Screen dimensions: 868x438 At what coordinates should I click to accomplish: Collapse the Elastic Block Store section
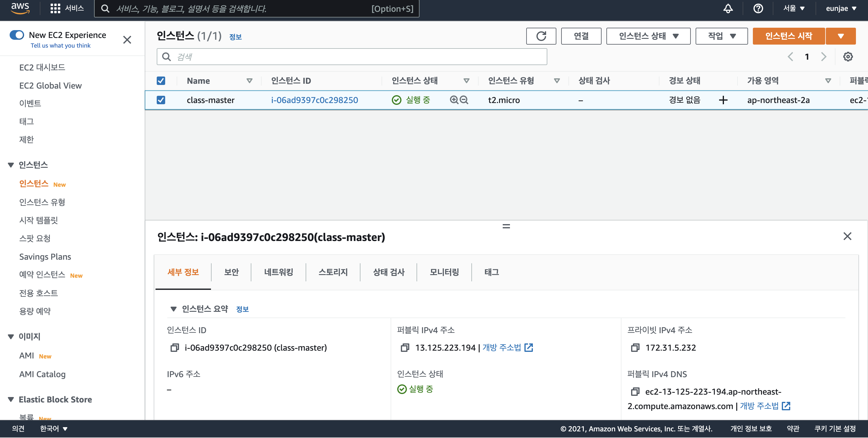pos(11,399)
